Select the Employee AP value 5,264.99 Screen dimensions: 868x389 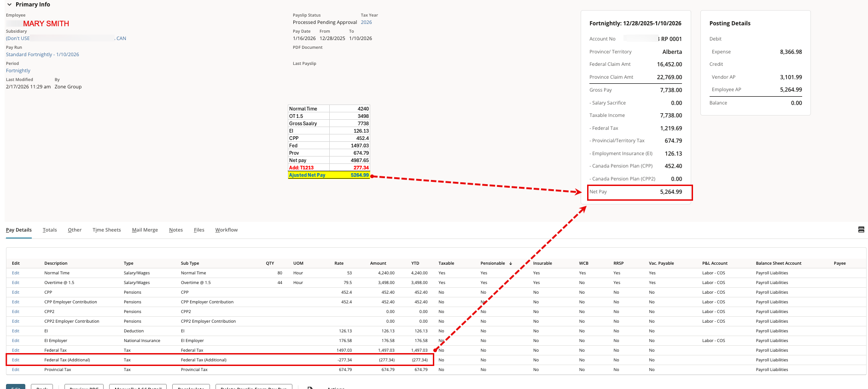791,90
